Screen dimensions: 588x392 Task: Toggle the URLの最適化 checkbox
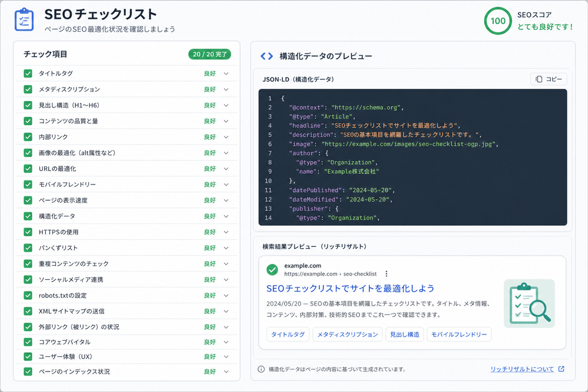tap(28, 169)
